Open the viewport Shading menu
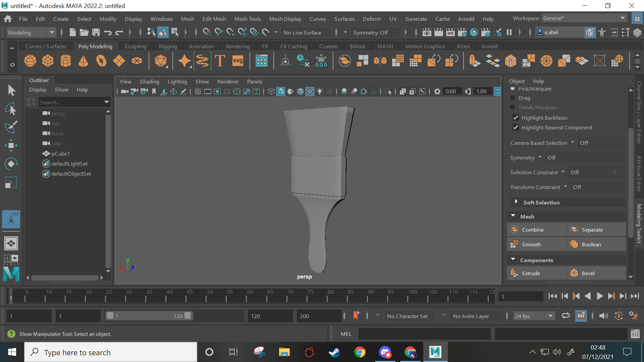 pos(150,81)
